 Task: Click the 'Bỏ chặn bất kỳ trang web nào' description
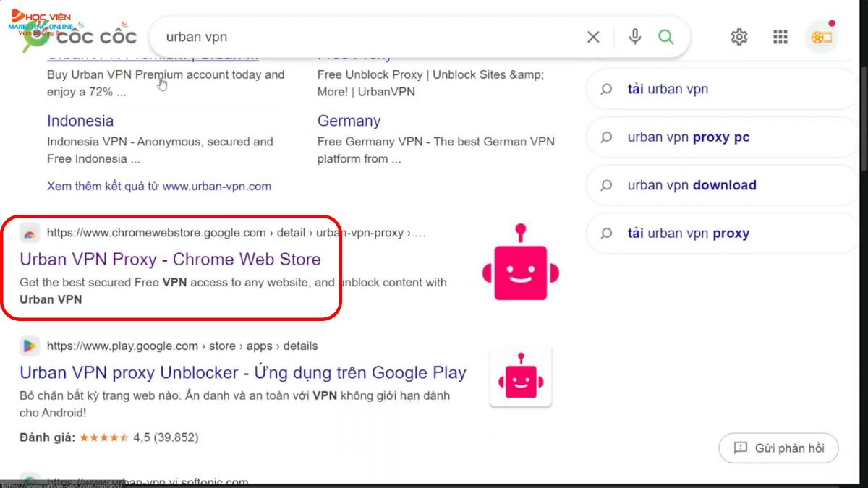point(234,404)
